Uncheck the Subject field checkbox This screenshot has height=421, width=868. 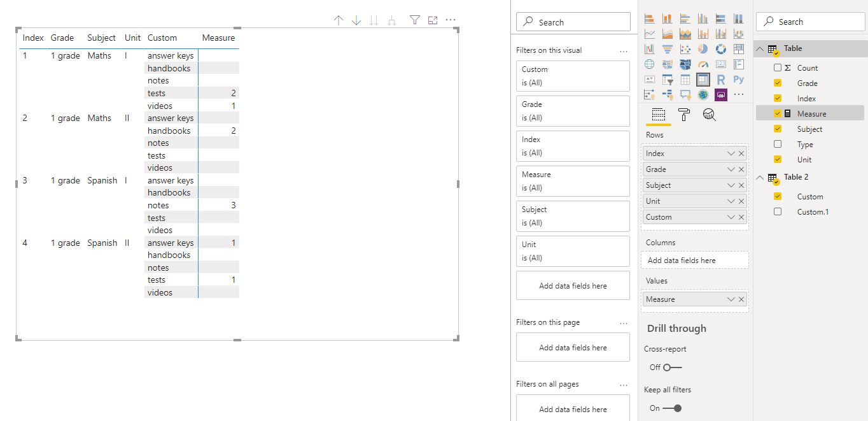778,129
